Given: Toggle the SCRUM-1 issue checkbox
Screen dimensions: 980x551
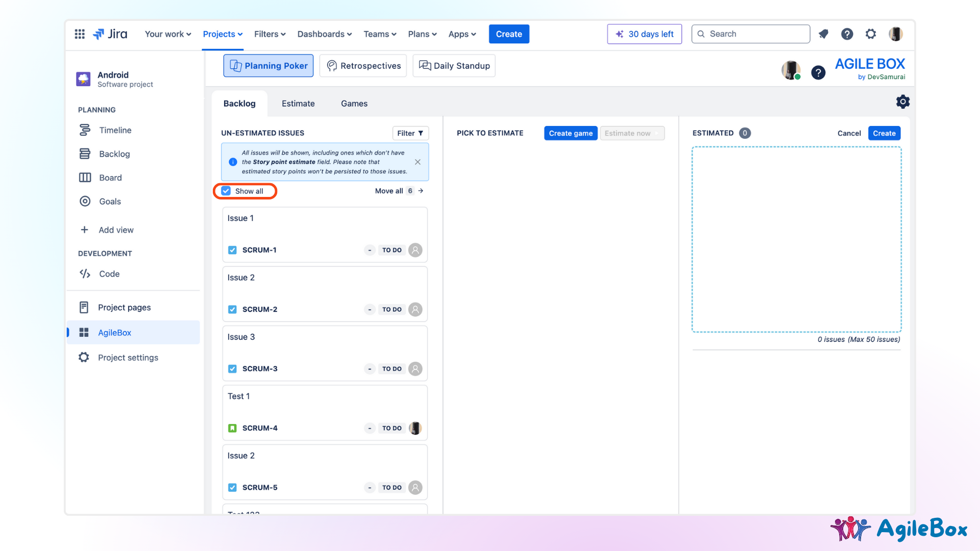Looking at the screenshot, I should coord(232,250).
